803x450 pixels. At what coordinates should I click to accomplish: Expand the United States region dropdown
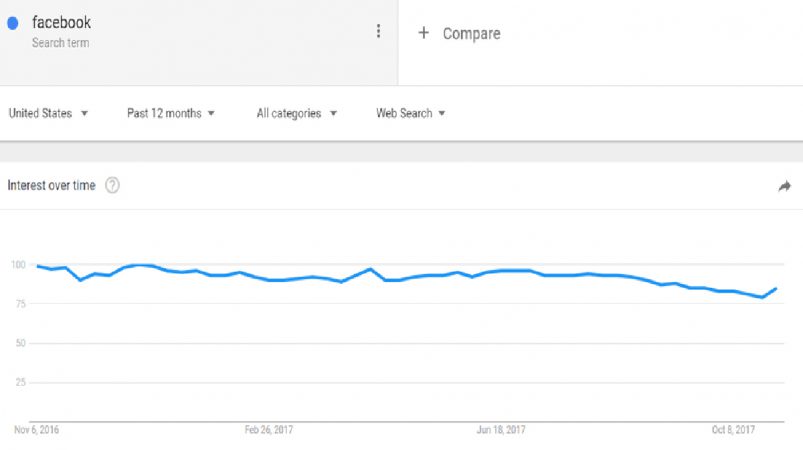pyautogui.click(x=48, y=113)
